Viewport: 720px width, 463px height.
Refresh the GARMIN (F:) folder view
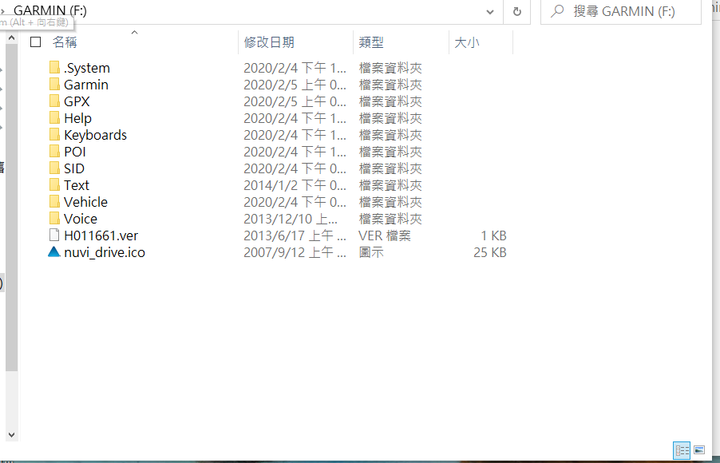click(517, 11)
